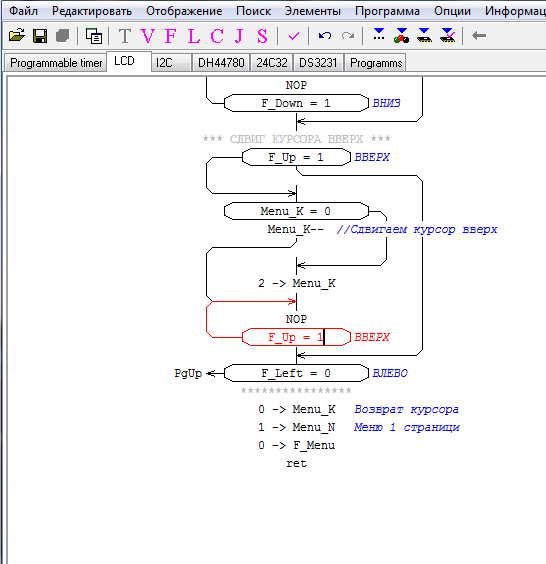Switch to the DS3231 tab
The height and width of the screenshot is (564, 546).
pyautogui.click(x=318, y=63)
